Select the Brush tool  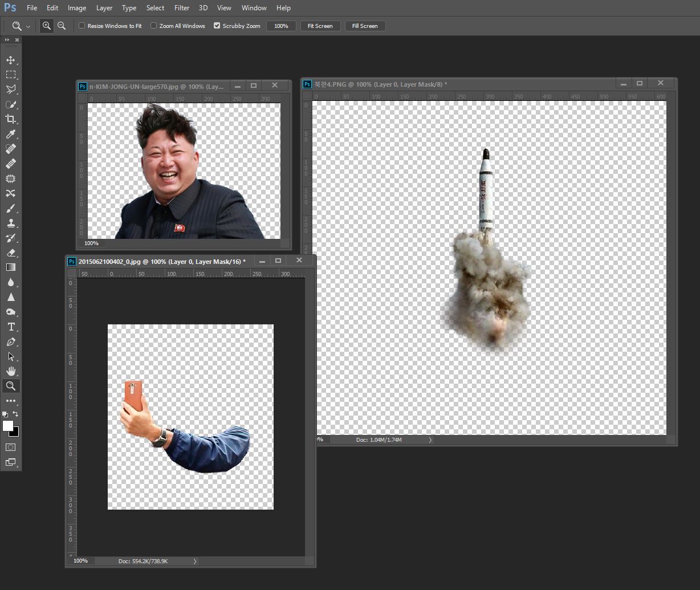pos(11,208)
